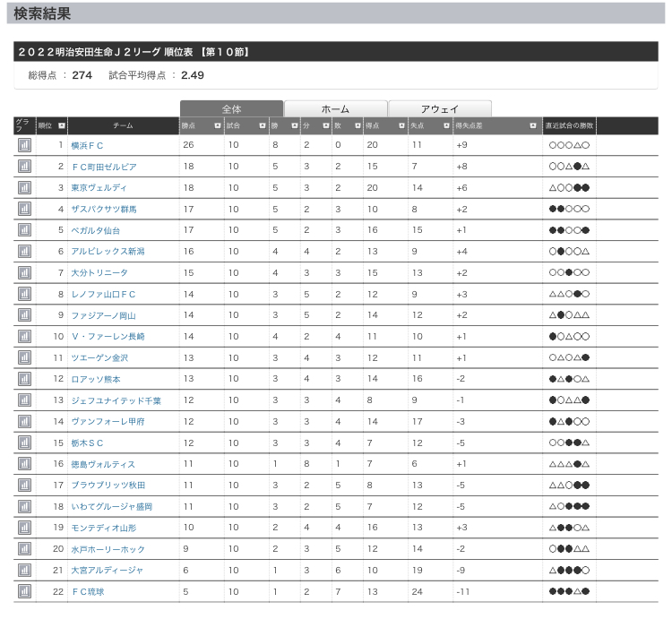Click 徳島ヴォルティス team name
Screen dimensions: 672x619
coord(103,464)
